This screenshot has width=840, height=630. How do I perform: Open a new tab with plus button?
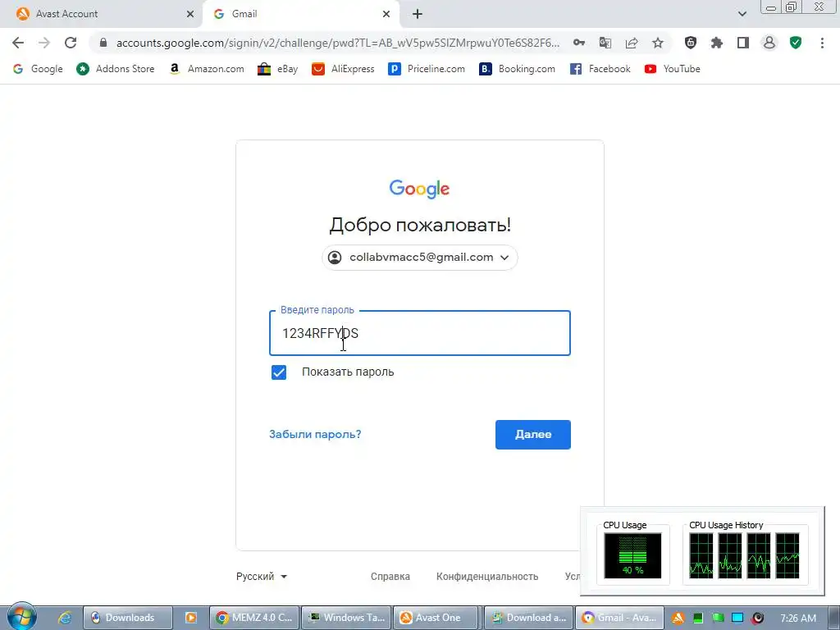(x=418, y=14)
